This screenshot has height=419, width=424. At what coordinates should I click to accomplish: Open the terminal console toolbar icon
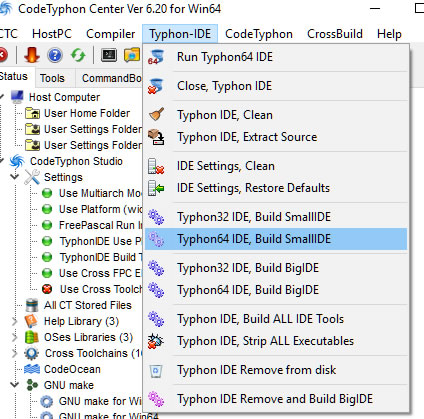tap(109, 55)
